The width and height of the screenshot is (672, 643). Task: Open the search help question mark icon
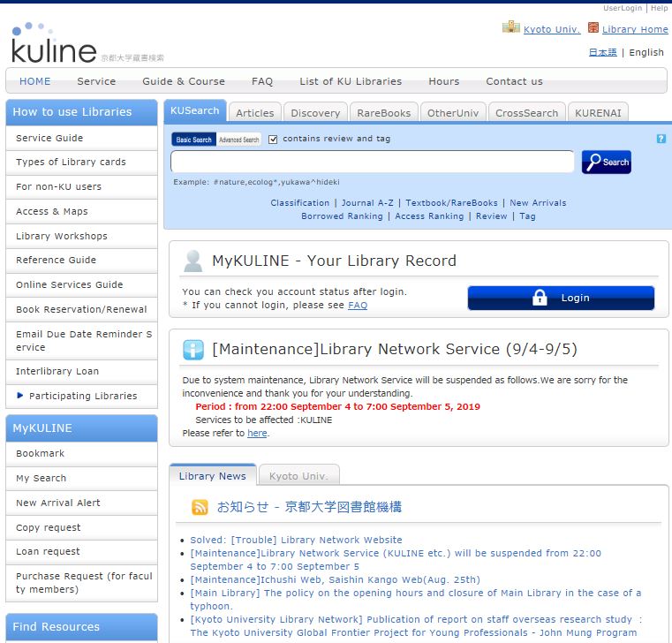tap(661, 139)
